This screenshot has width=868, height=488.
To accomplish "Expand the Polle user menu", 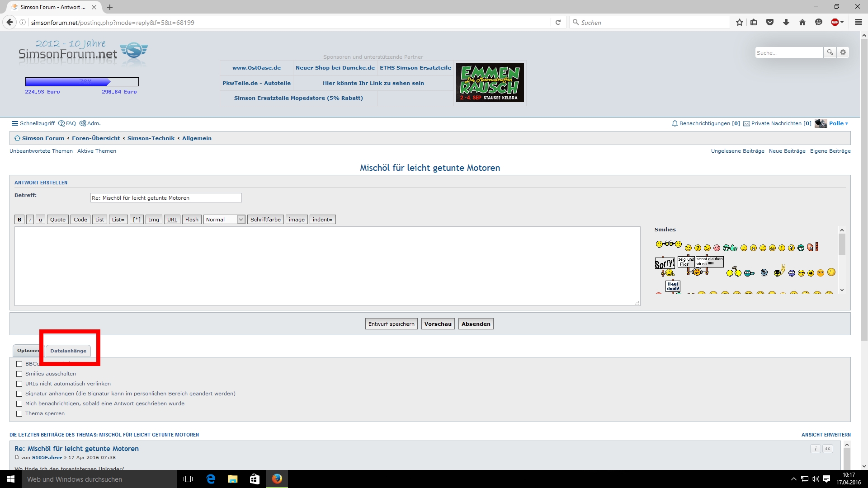I will tap(838, 123).
